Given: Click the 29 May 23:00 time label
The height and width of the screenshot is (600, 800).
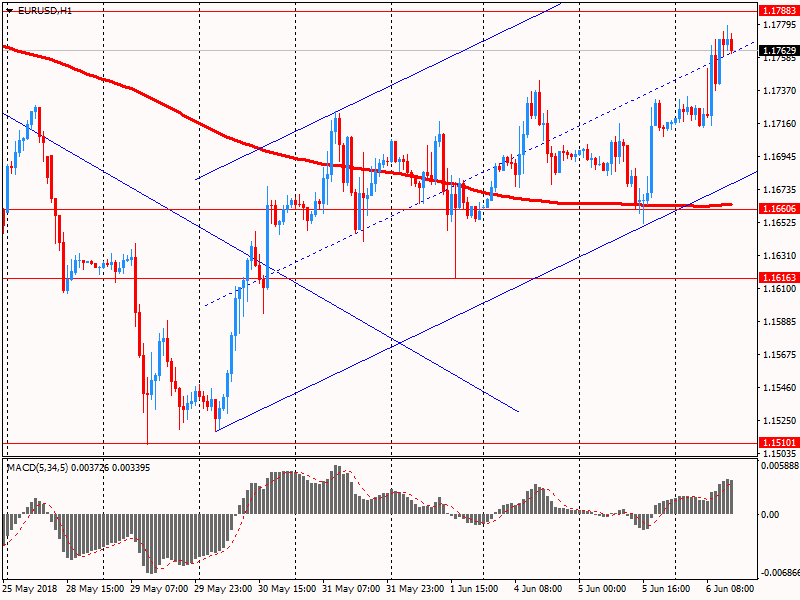Looking at the screenshot, I should [x=223, y=589].
